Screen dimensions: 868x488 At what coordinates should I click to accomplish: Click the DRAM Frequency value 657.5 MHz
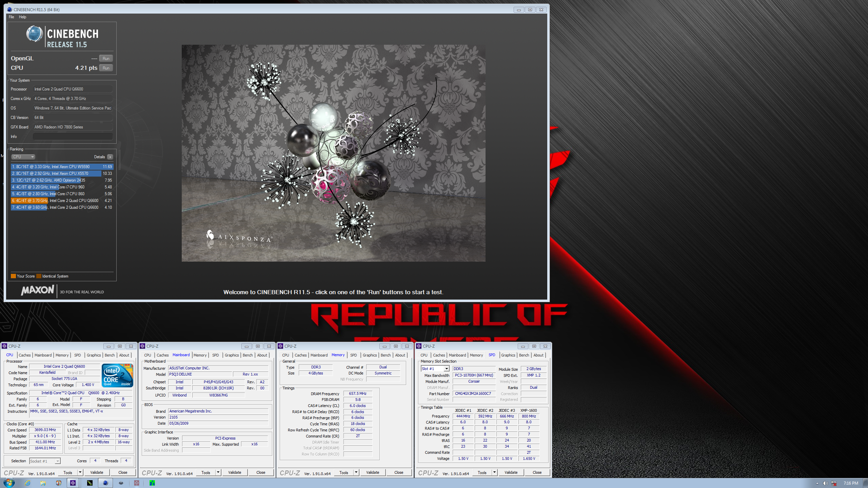click(x=358, y=393)
